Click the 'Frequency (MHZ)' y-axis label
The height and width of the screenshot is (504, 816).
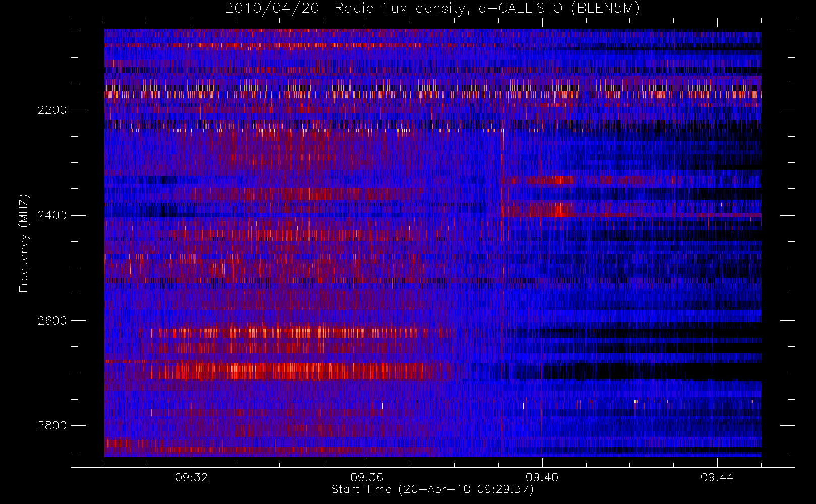pyautogui.click(x=24, y=243)
